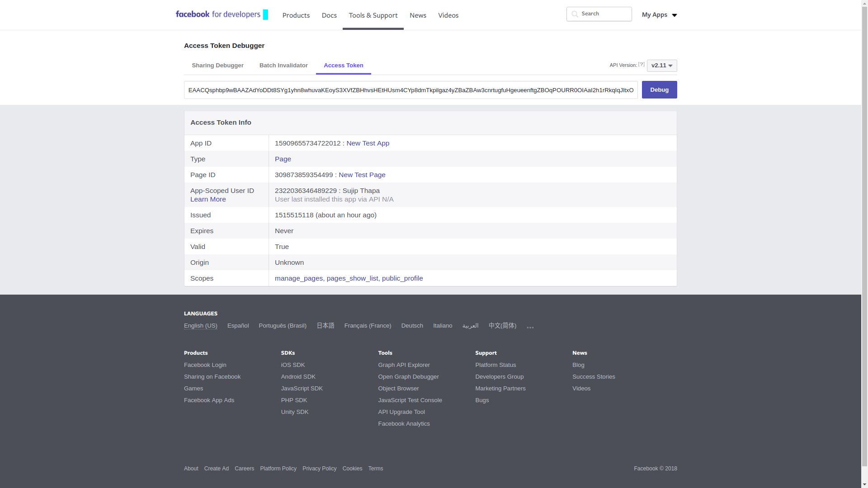868x488 pixels.
Task: Open the Products menu
Action: (296, 15)
